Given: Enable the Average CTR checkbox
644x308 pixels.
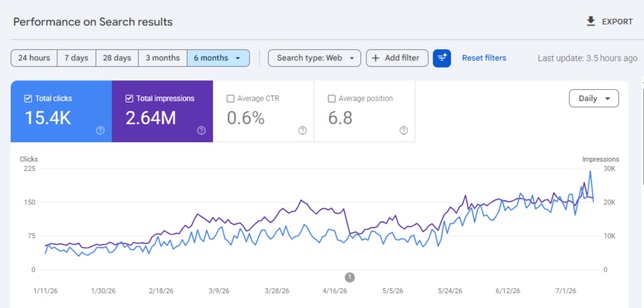Looking at the screenshot, I should pos(230,98).
